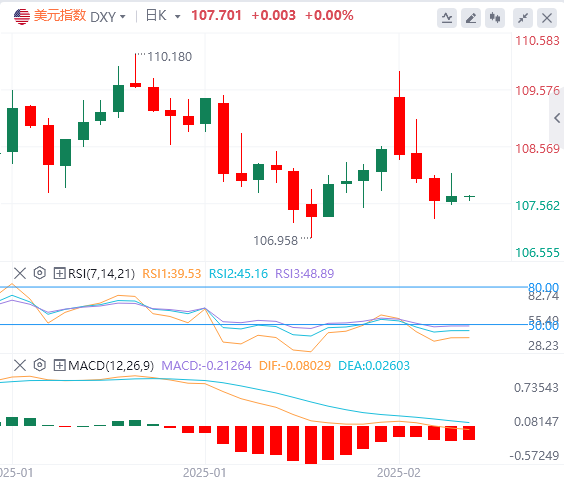Click the 美元指数 title label
Image resolution: width=564 pixels, height=484 pixels.
point(60,16)
